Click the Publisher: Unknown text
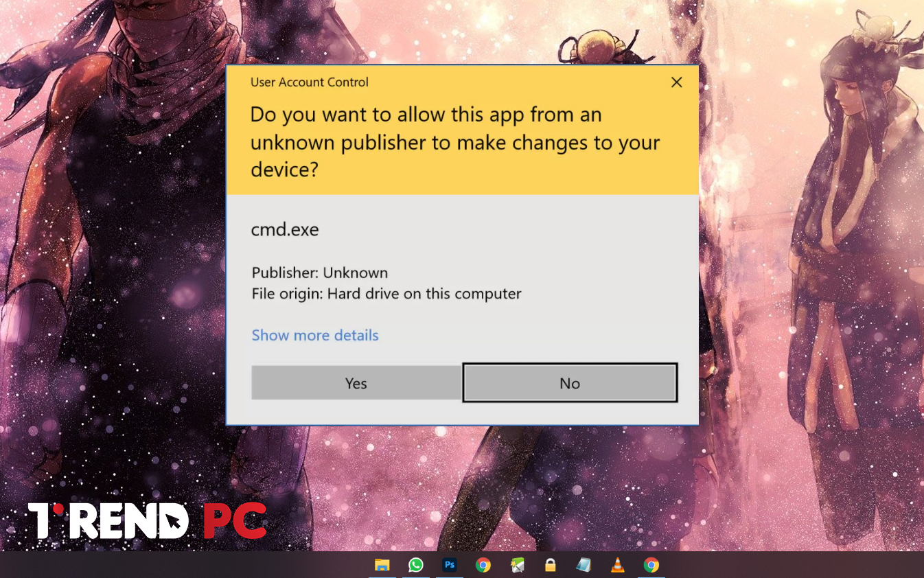This screenshot has height=578, width=924. [x=320, y=273]
